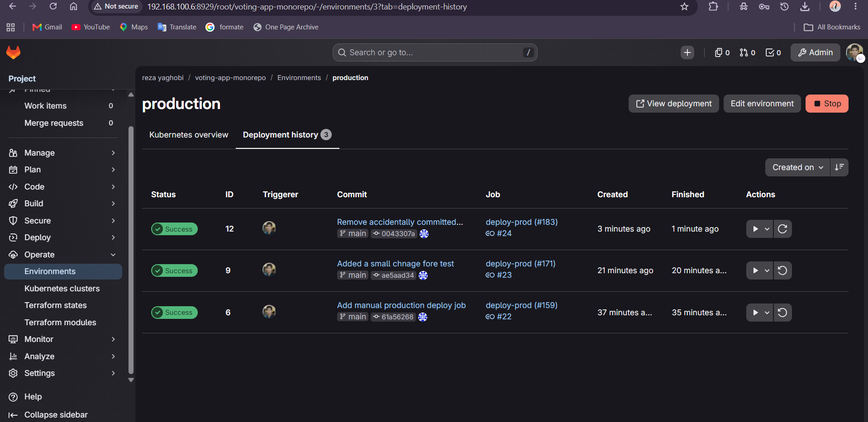This screenshot has width=868, height=422.
Task: Open Terraform modules in sidebar
Action: point(63,322)
